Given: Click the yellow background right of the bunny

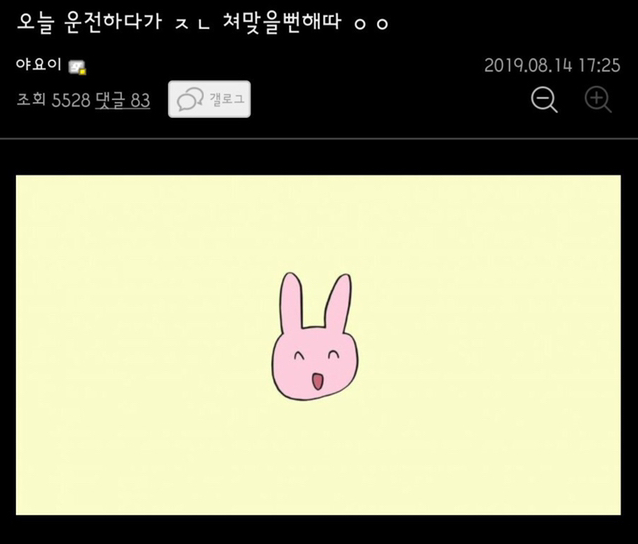Looking at the screenshot, I should 490,345.
